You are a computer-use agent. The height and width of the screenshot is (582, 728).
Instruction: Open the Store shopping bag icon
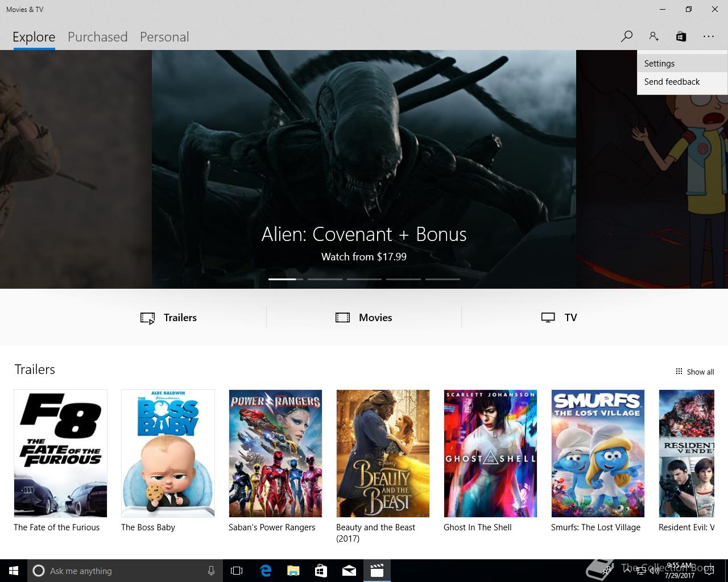(x=681, y=36)
